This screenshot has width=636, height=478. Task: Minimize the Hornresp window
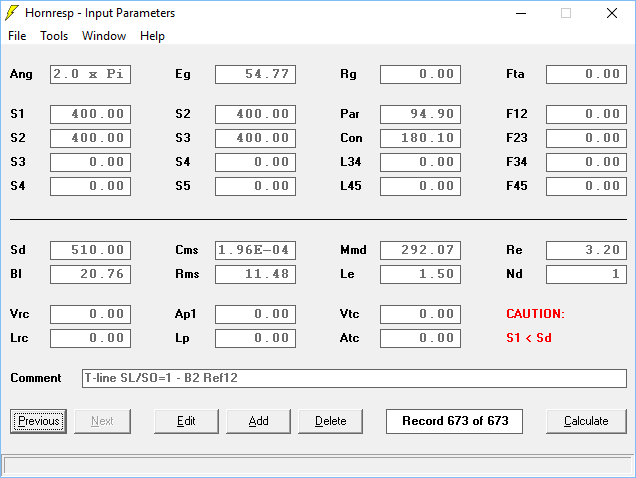521,13
